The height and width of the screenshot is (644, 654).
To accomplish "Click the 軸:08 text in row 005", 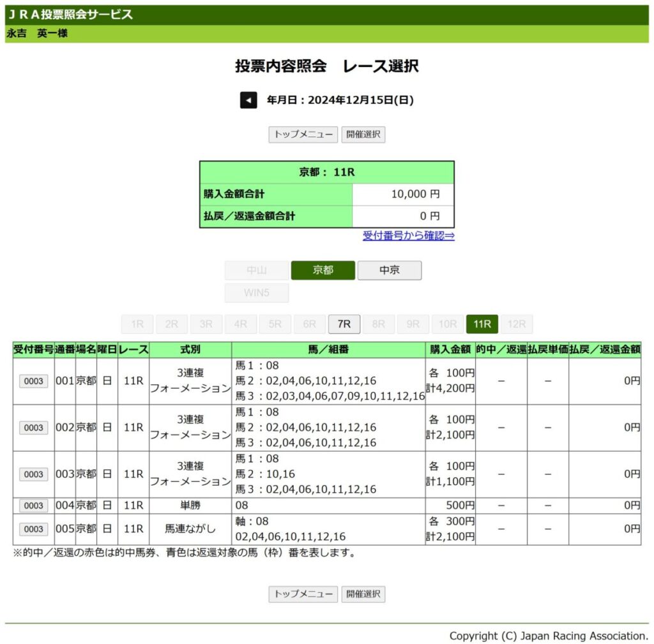I will 252,521.
